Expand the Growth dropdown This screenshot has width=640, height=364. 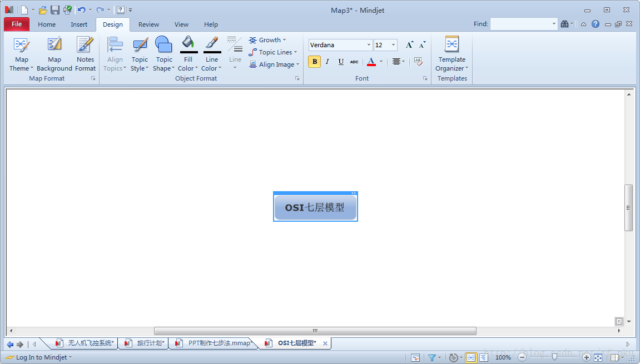pos(267,40)
